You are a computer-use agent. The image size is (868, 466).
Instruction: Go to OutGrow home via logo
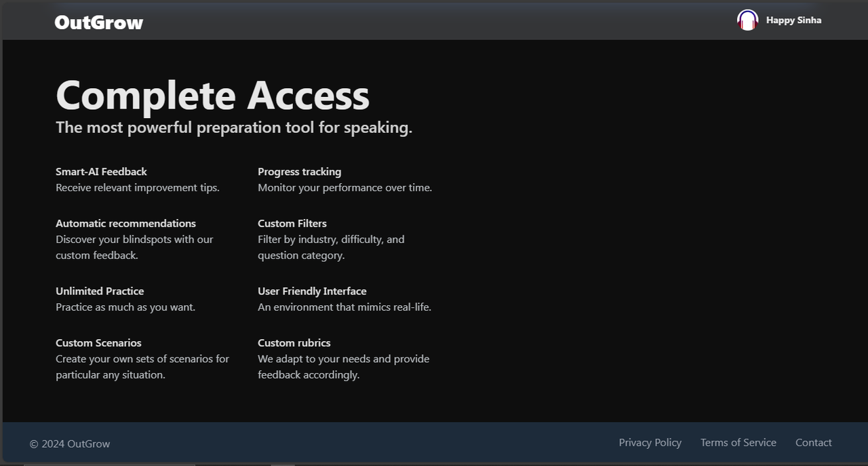99,22
